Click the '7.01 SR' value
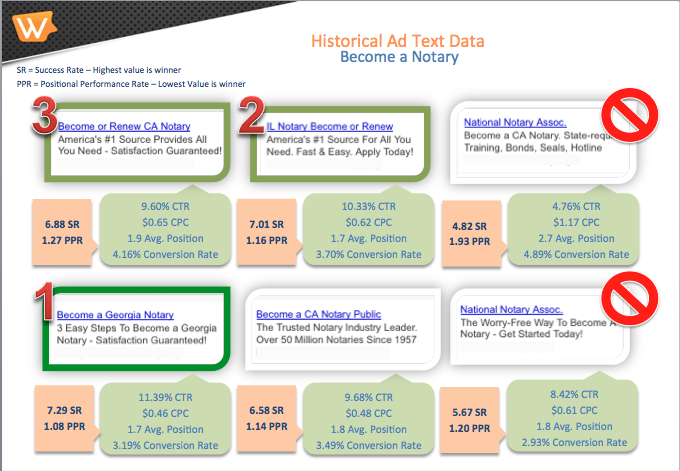This screenshot has height=471, width=680. point(266,225)
